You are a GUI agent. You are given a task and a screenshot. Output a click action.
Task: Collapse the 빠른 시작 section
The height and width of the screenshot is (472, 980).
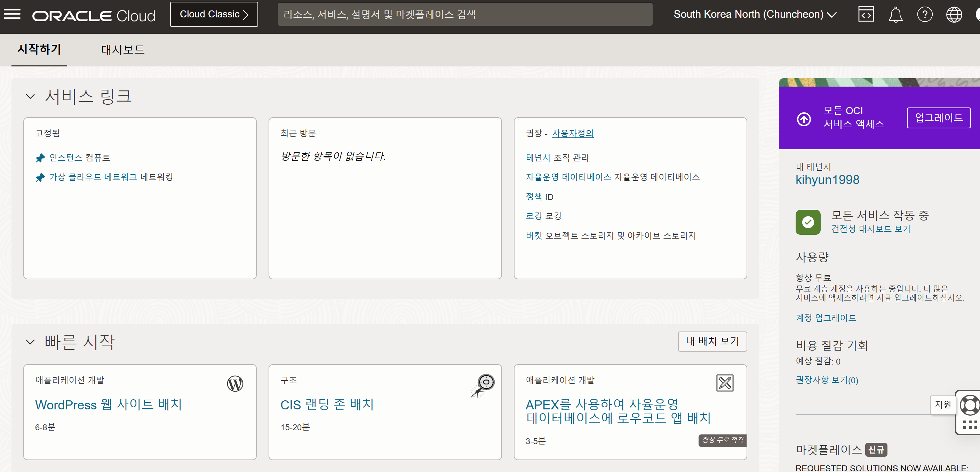pos(30,342)
